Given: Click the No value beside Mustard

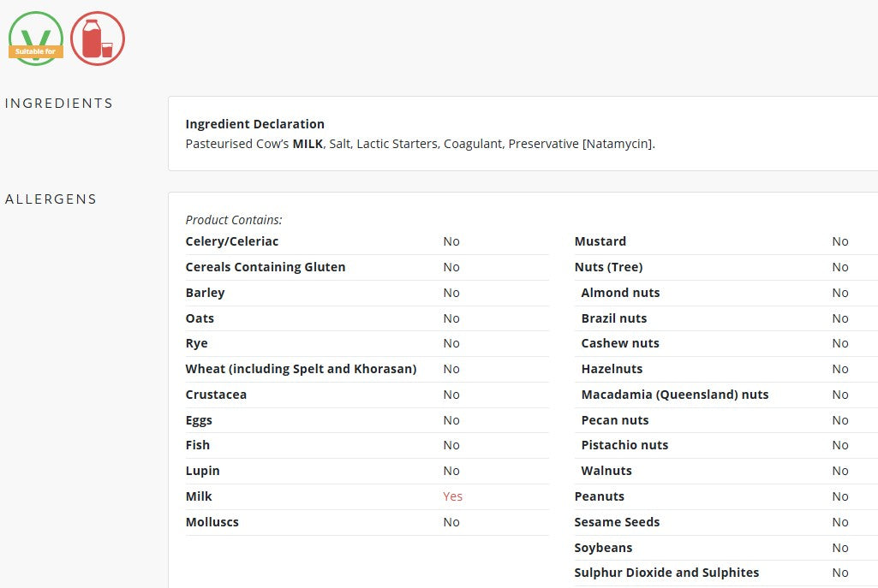Looking at the screenshot, I should coord(840,241).
